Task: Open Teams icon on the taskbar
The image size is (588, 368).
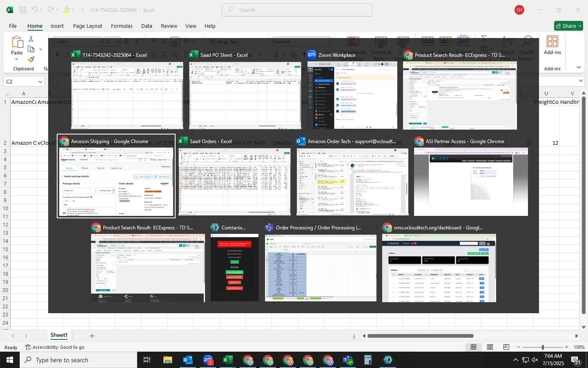Action: click(x=348, y=360)
